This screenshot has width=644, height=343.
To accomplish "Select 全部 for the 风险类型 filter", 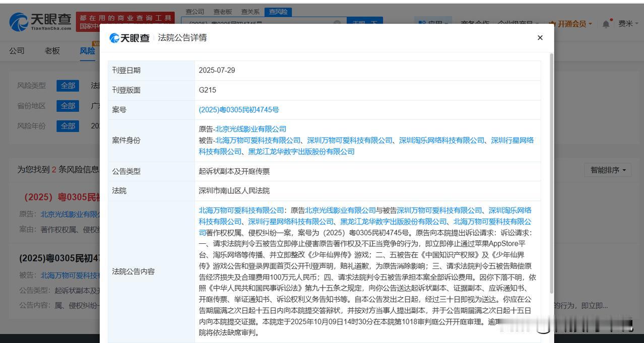I will (x=68, y=86).
